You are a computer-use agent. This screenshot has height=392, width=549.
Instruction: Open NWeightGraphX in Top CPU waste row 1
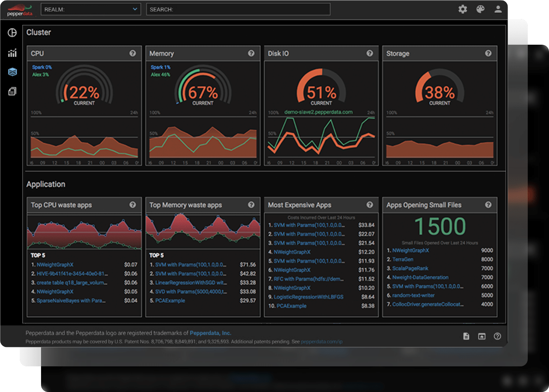55,265
